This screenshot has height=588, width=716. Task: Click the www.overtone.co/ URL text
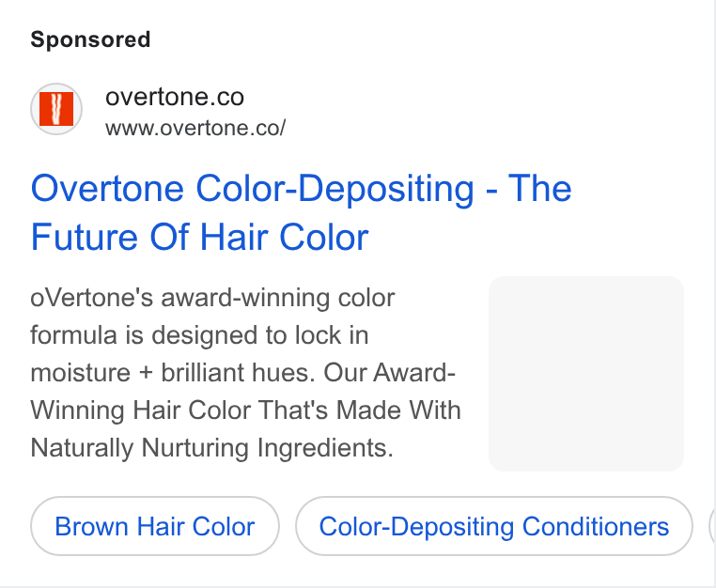(195, 128)
